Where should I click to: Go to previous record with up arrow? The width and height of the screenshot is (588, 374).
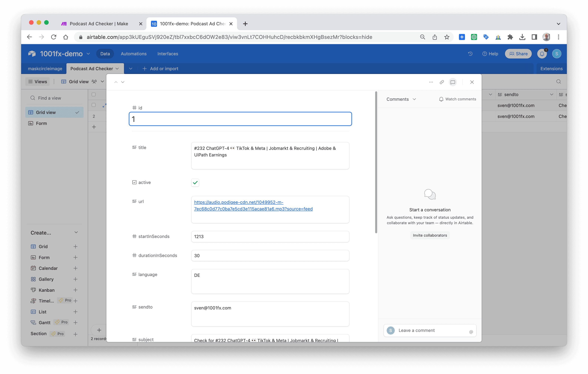click(116, 82)
